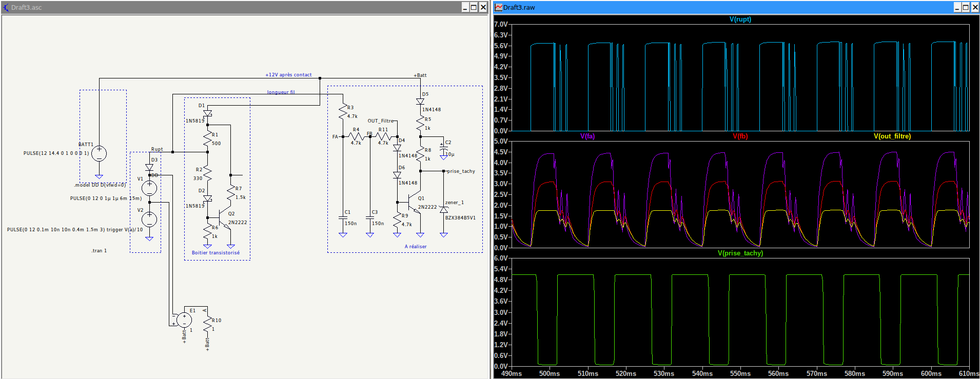The height and width of the screenshot is (379, 980).
Task: Click the V(prise_tachy) trace label
Action: point(740,253)
